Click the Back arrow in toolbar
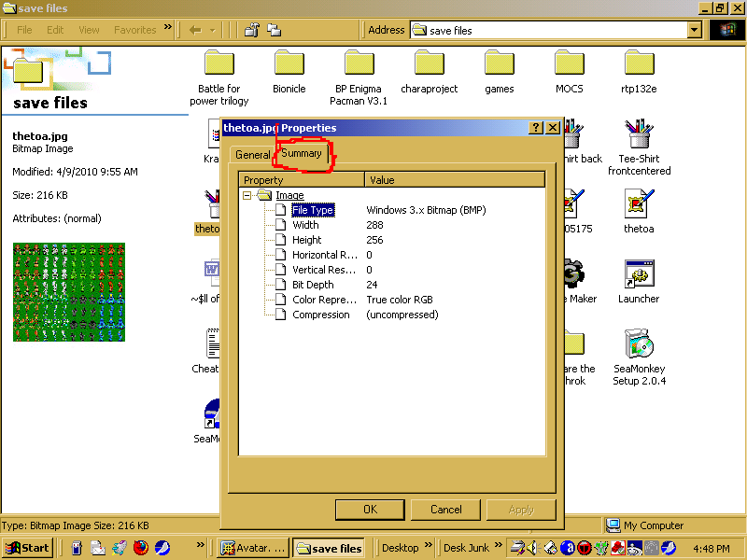Screen dimensions: 747x560 (195, 30)
